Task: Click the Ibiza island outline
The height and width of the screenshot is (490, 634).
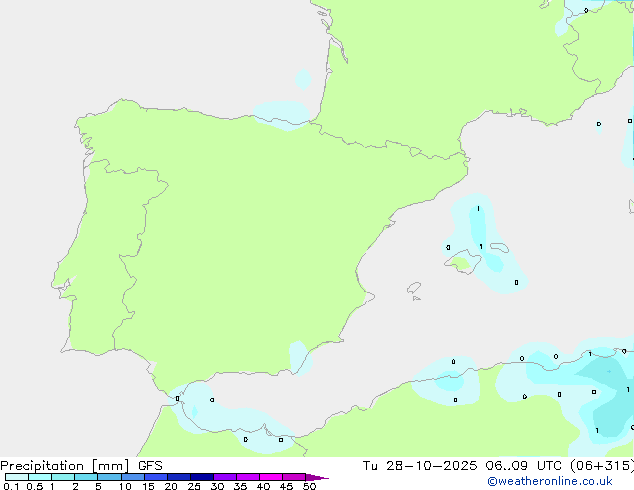Action: coord(412,287)
